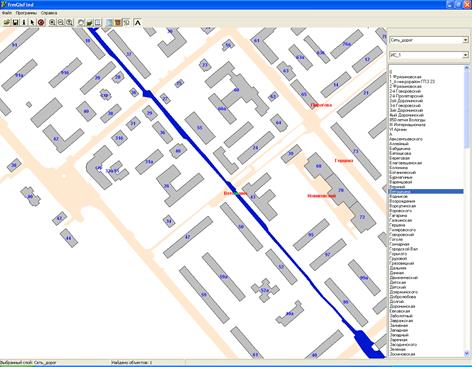This screenshot has width=472, height=367.
Task: Expand the 'Сеть_дорог' layer dropdown
Action: pyautogui.click(x=465, y=40)
